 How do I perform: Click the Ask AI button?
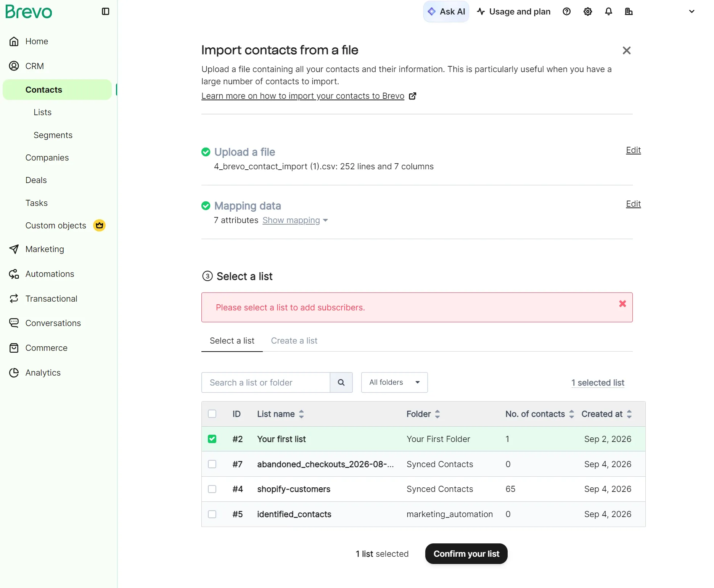click(446, 11)
